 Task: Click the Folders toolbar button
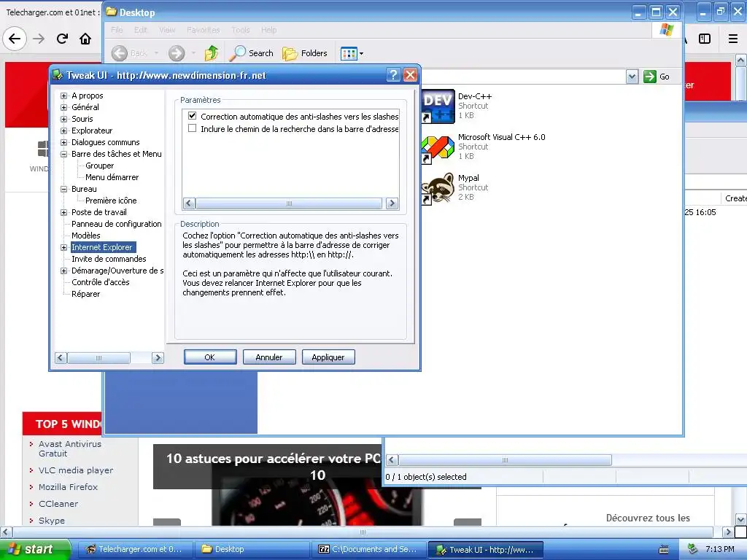pos(305,53)
